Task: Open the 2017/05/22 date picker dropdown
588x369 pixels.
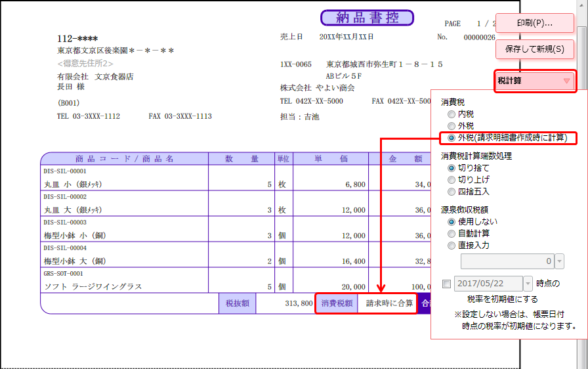Action: pos(528,284)
